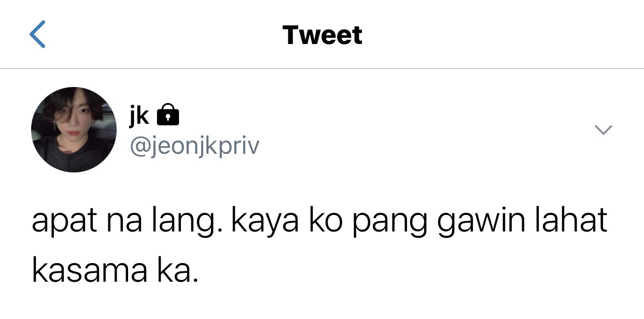Open jk's round profile picture
This screenshot has height=319, width=644.
(x=74, y=129)
